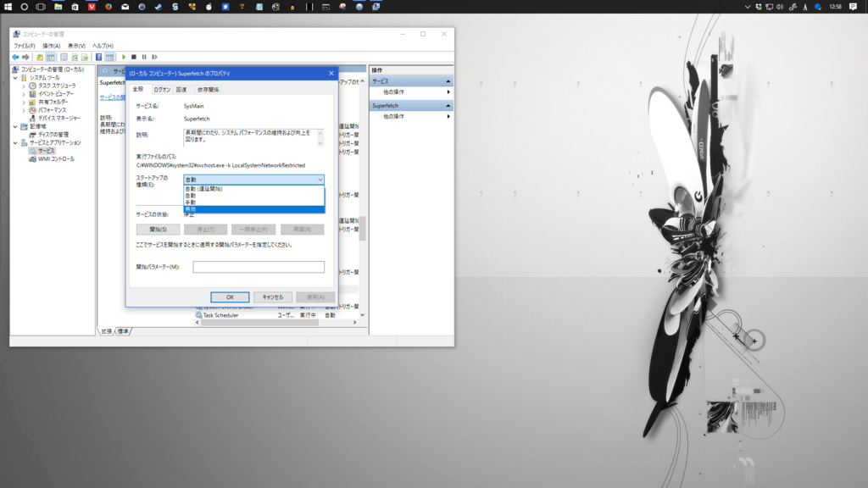The height and width of the screenshot is (488, 868).
Task: Open Task View from the taskbar
Action: (41, 7)
